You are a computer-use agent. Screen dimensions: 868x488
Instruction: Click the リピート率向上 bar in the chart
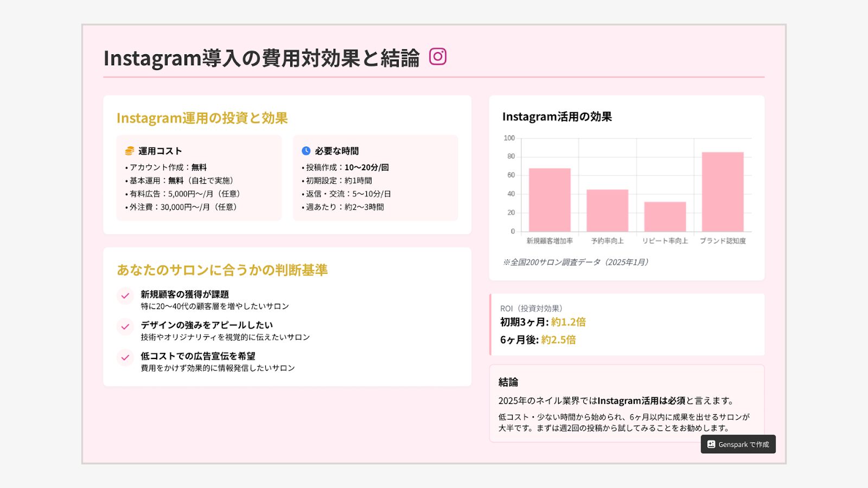[665, 217]
